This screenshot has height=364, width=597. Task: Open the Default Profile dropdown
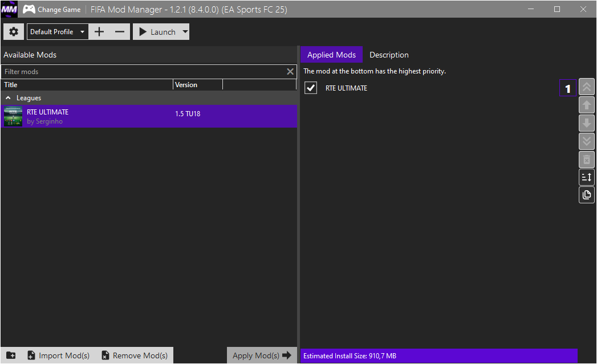58,31
